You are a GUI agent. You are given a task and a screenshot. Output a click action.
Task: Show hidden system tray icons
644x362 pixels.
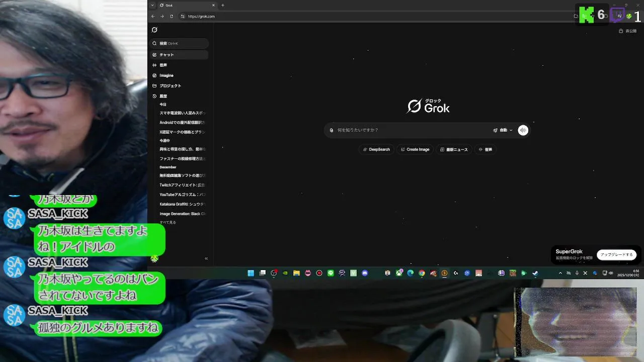560,273
